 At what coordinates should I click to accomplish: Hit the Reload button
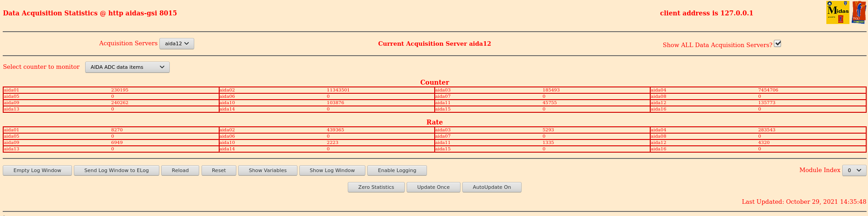(x=180, y=171)
